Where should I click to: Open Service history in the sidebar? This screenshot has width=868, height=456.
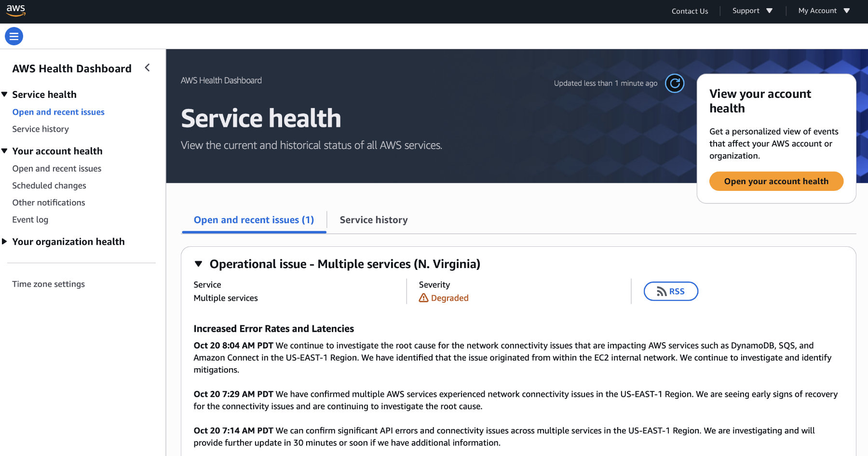[41, 129]
